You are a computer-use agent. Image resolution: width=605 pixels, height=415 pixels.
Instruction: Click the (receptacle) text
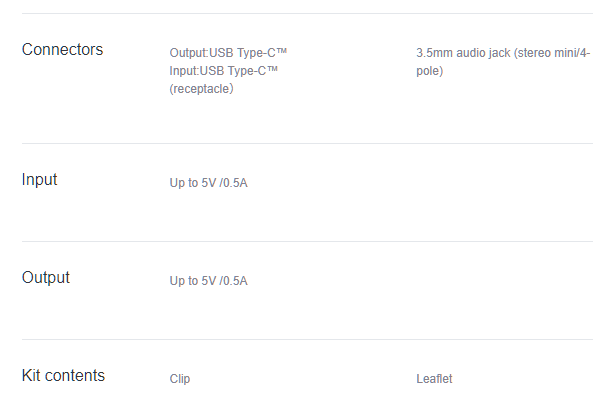tap(201, 89)
